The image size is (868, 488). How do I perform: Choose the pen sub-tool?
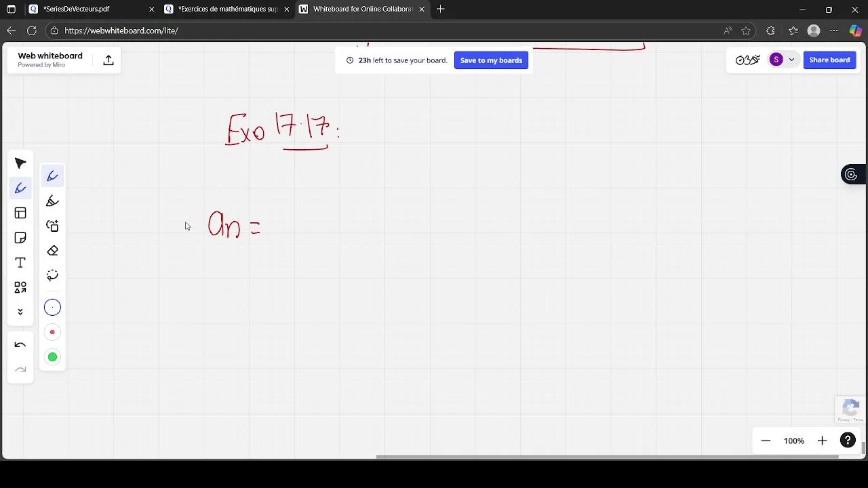tap(52, 176)
